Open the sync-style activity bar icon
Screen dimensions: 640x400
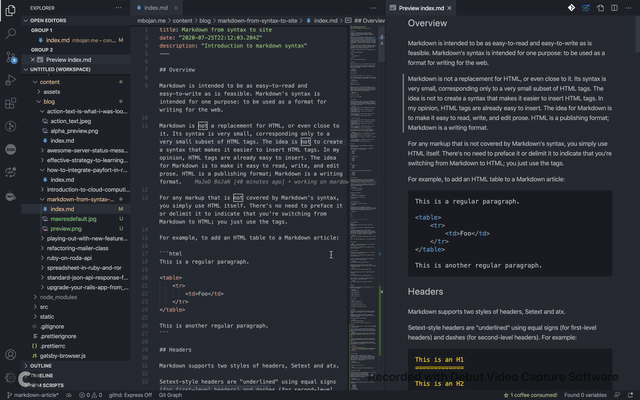point(11,173)
